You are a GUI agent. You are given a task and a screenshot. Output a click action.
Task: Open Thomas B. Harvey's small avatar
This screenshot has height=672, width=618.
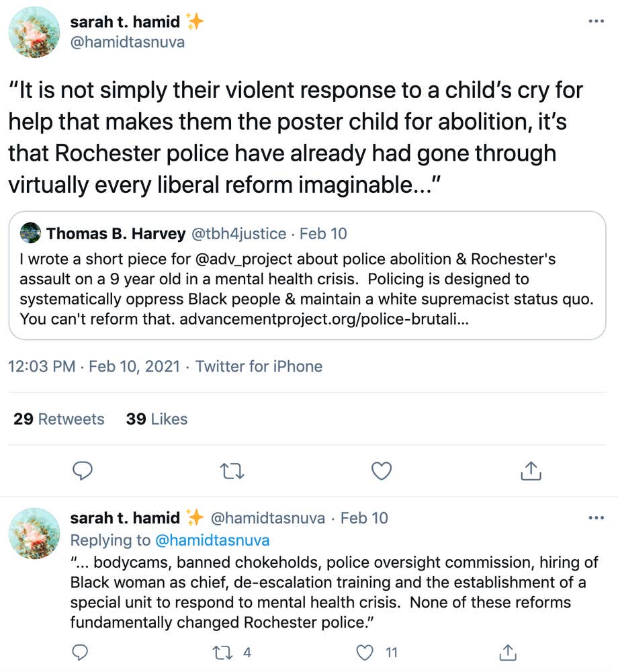point(30,234)
